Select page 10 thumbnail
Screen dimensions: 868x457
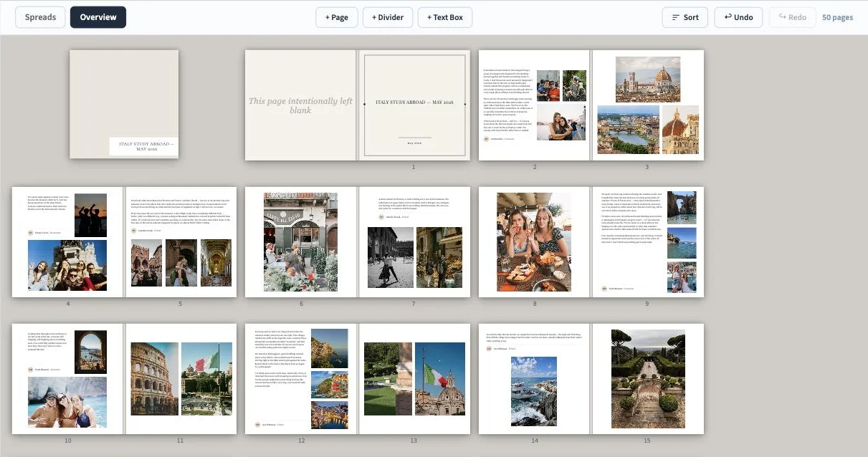(67, 378)
